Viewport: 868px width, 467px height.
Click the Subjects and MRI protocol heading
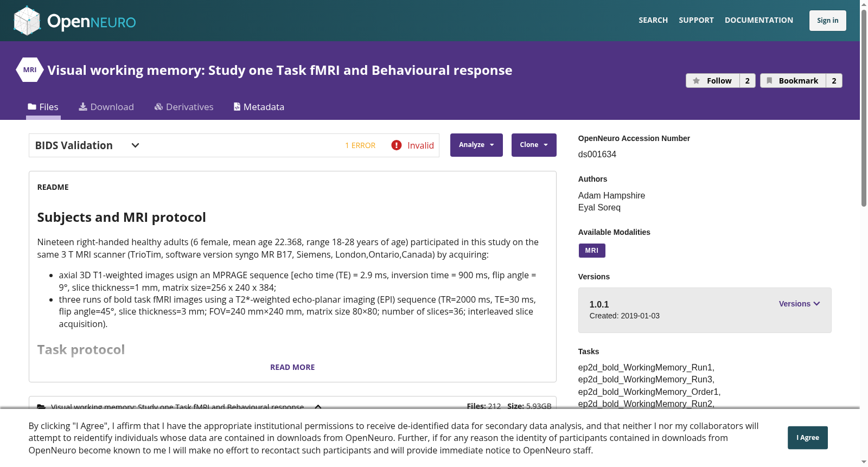(122, 217)
